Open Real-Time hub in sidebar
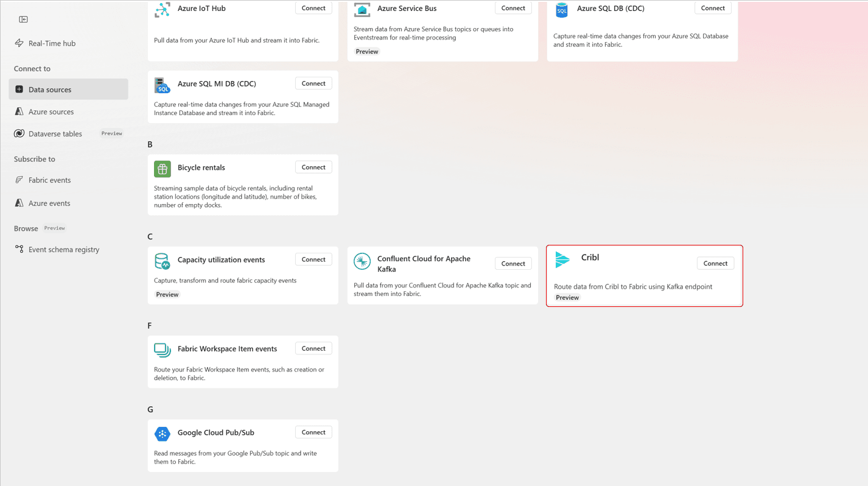 tap(52, 43)
